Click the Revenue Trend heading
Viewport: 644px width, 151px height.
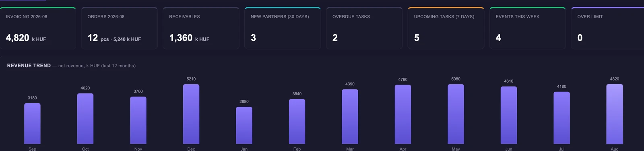(29, 66)
